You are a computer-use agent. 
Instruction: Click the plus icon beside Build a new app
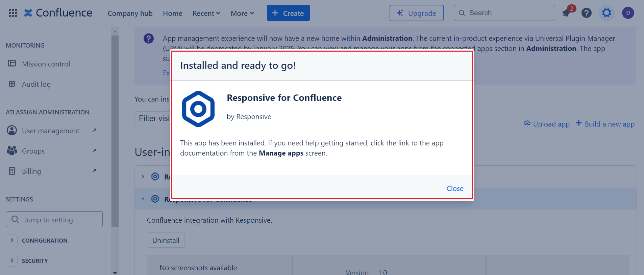point(579,123)
